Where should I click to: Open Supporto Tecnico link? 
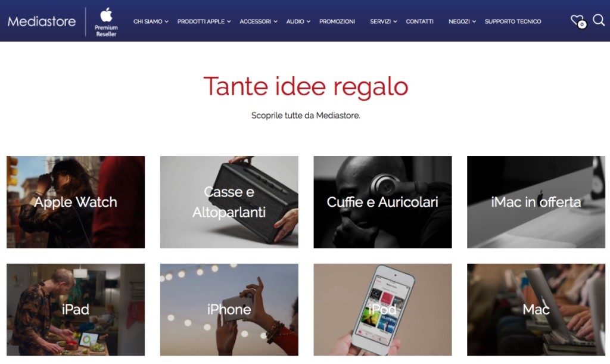[513, 21]
